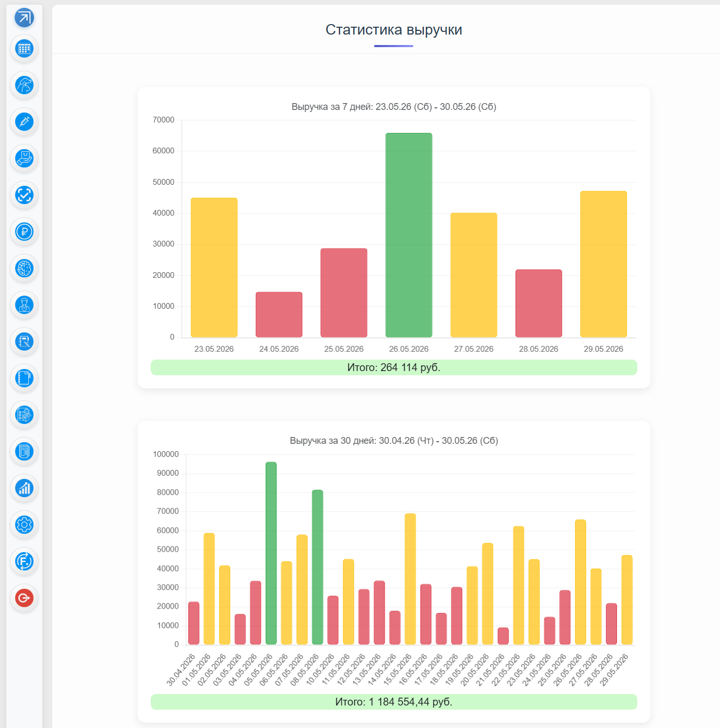Open the blue spiral notebook icon
Viewport: 720px width, 728px height.
(x=24, y=378)
